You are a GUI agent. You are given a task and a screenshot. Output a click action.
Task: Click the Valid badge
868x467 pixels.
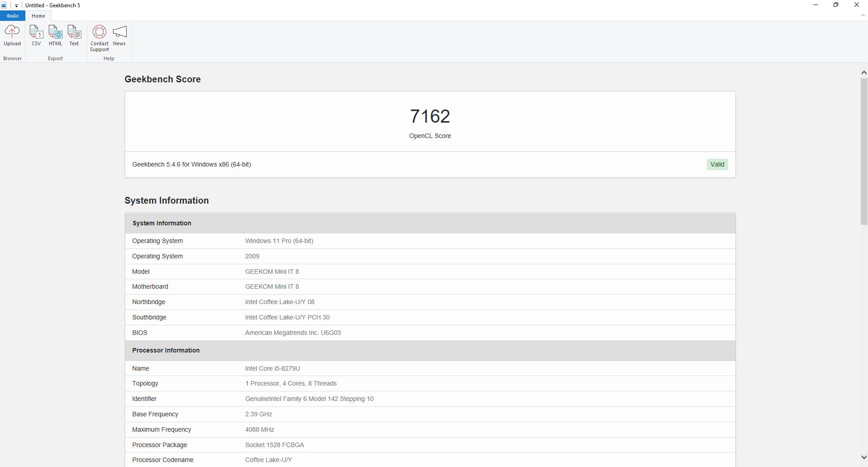(717, 164)
